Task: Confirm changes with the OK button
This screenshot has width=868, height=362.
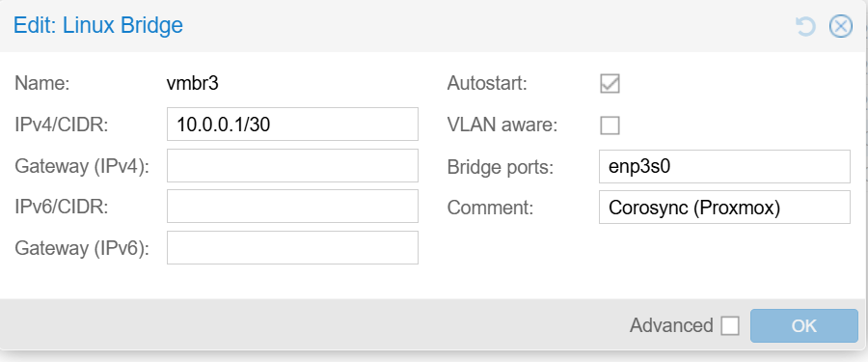Action: coord(803,326)
